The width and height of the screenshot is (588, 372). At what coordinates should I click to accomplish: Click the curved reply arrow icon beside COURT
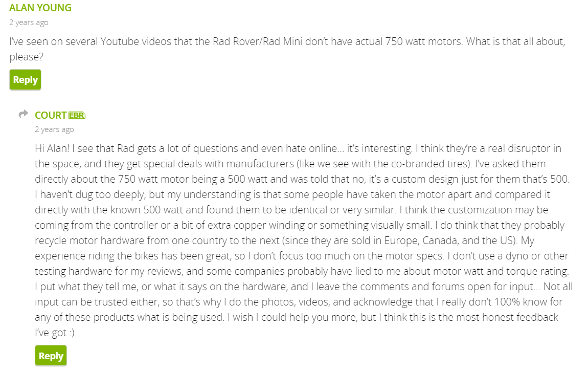pyautogui.click(x=24, y=114)
